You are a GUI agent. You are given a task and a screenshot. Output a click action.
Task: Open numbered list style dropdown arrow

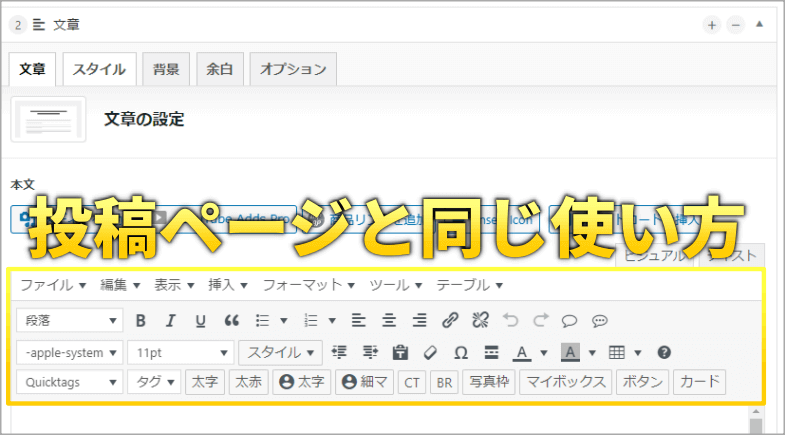click(332, 321)
